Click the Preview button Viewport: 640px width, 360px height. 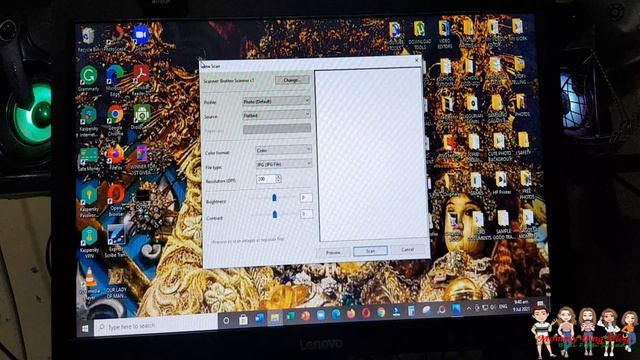(333, 252)
